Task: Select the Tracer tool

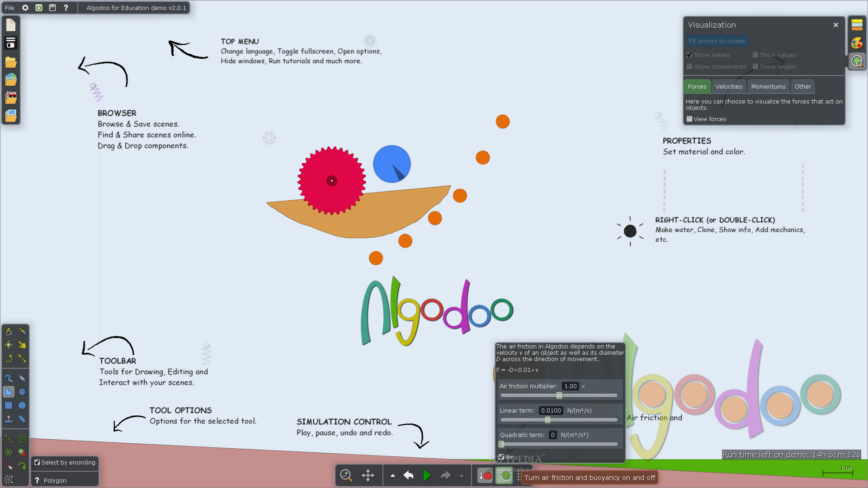Action: (22, 466)
